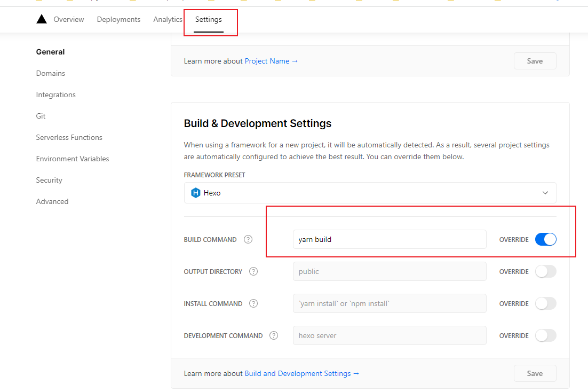This screenshot has width=588, height=392.
Task: Save the Project Name section
Action: tap(535, 61)
